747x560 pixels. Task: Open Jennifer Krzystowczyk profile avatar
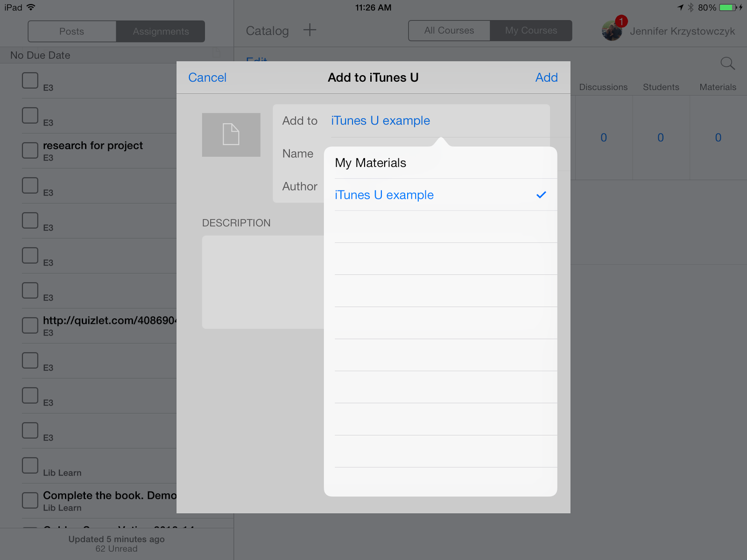pos(612,31)
